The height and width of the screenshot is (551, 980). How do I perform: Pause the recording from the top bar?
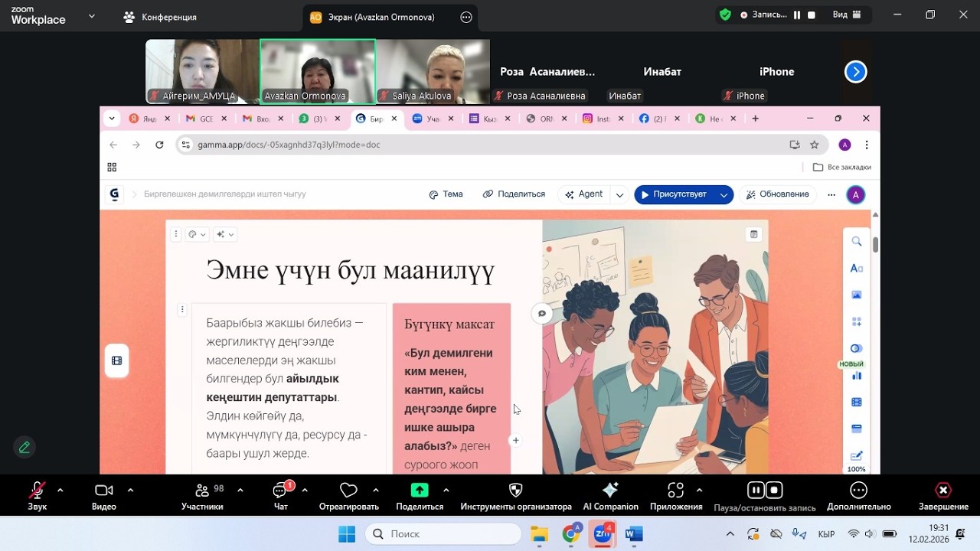[x=797, y=15]
